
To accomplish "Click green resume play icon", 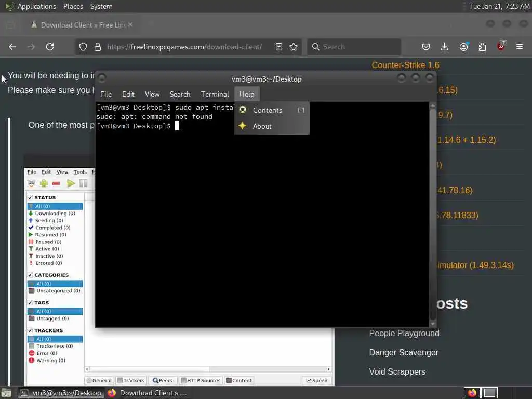I will (x=71, y=183).
